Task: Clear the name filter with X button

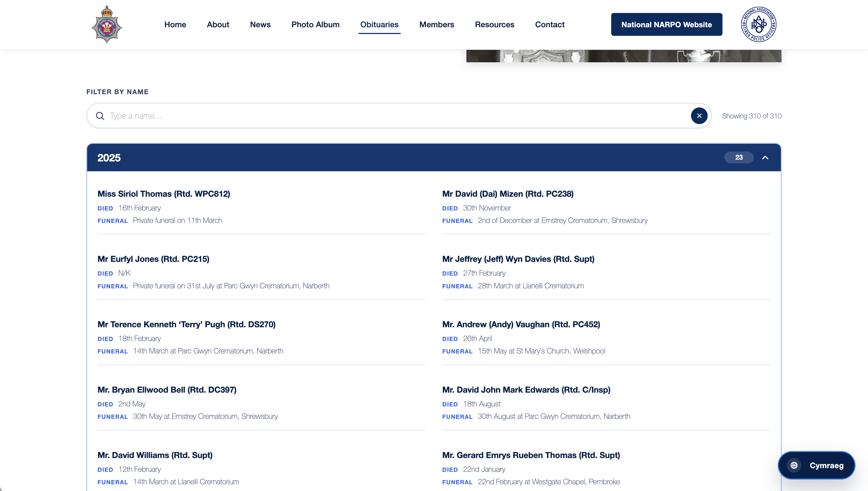Action: click(x=699, y=116)
